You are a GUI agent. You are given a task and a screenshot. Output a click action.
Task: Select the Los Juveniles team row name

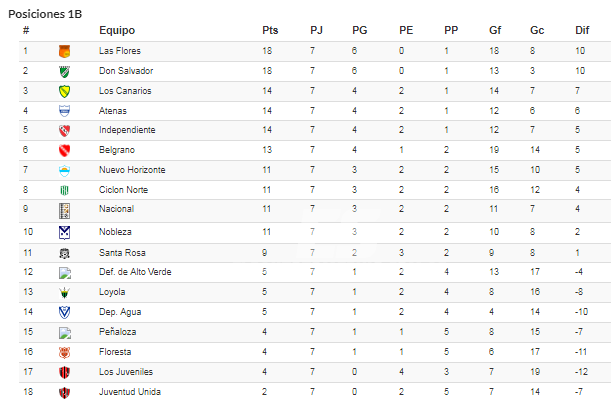tap(126, 372)
